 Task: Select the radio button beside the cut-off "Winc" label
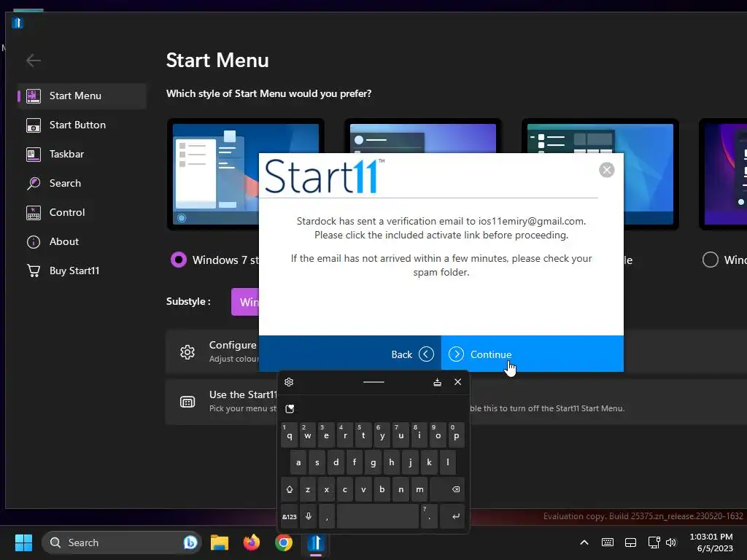coord(711,260)
